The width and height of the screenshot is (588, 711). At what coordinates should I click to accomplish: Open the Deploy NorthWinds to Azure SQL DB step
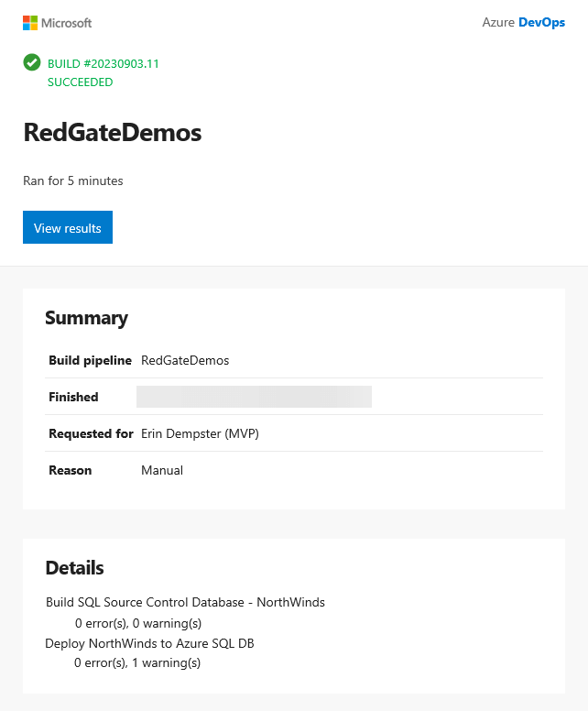[x=149, y=643]
